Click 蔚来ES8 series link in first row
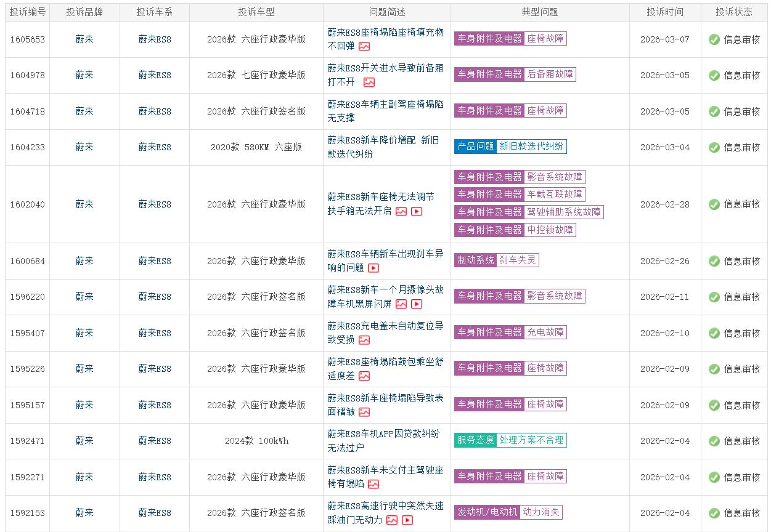Screen dimensions: 771x532 [x=153, y=39]
